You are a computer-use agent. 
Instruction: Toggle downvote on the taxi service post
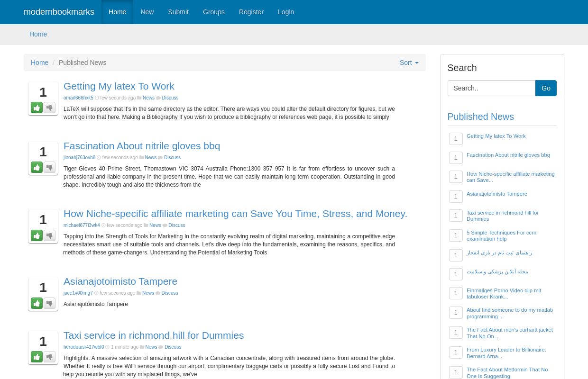point(49,357)
